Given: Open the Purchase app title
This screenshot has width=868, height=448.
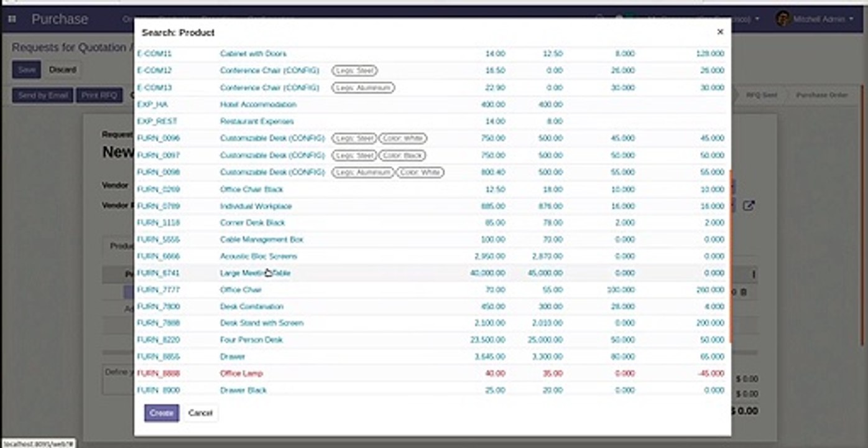Looking at the screenshot, I should pyautogui.click(x=60, y=19).
